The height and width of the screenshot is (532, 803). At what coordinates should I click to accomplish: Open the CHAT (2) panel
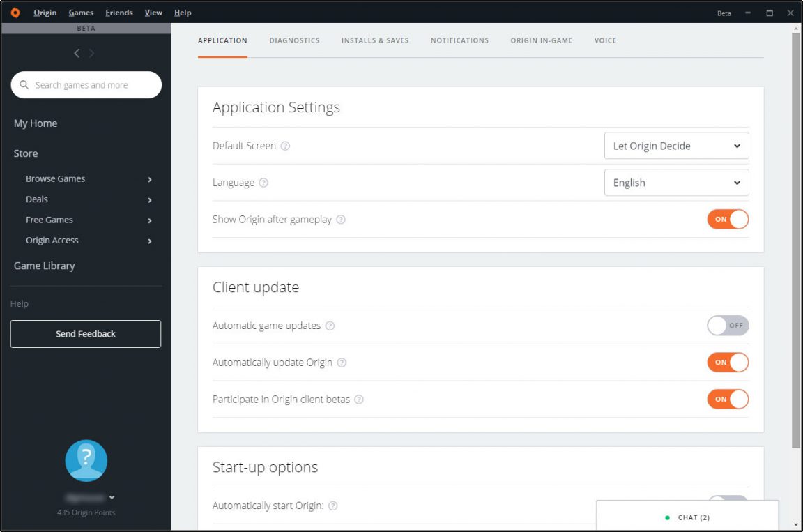[692, 517]
